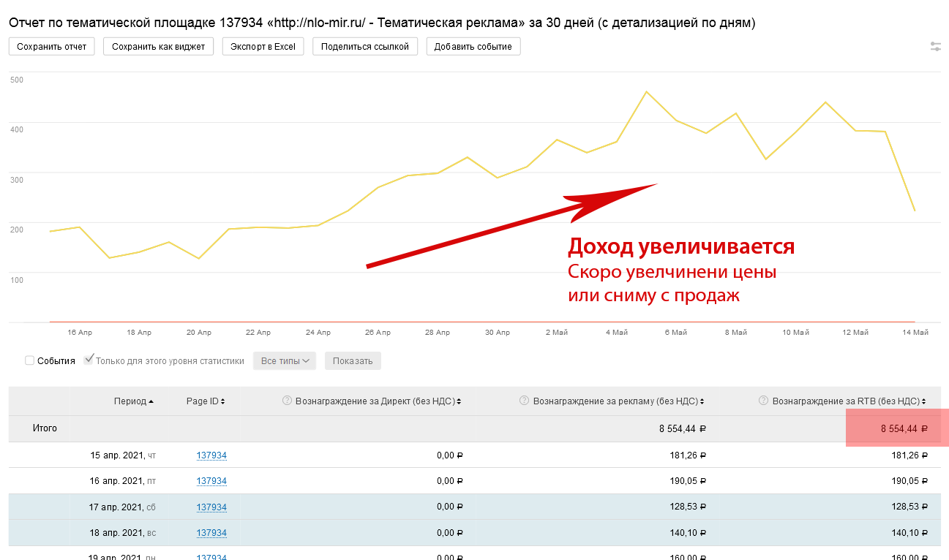Screen dimensions: 949x560
Task: Choose Сохранить как виджет
Action: [x=159, y=47]
